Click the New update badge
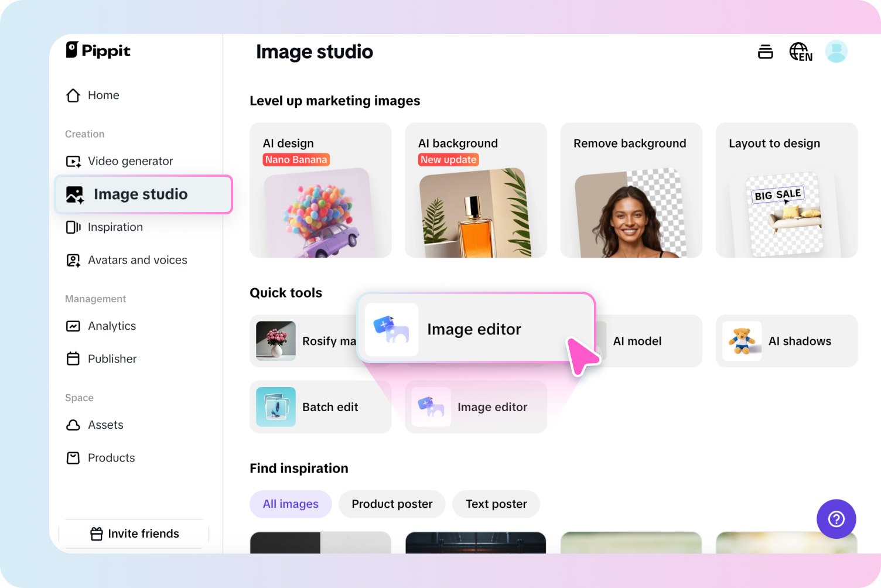Image resolution: width=881 pixels, height=588 pixels. click(x=449, y=159)
